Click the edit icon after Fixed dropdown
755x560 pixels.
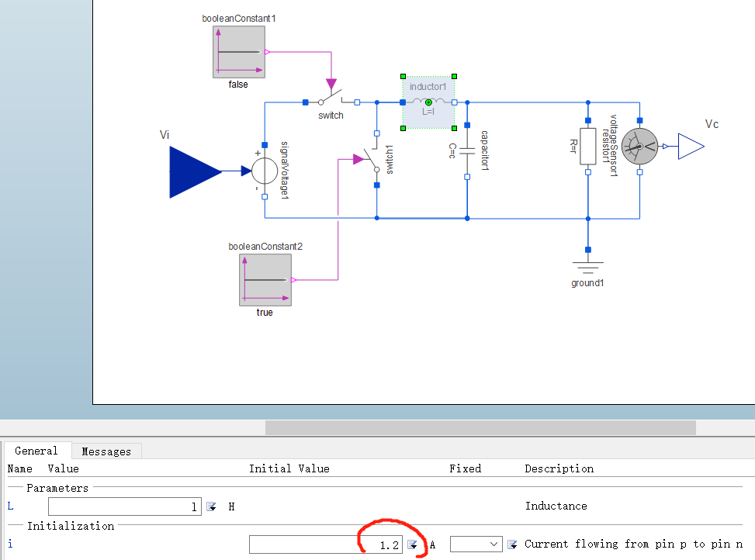coord(512,544)
